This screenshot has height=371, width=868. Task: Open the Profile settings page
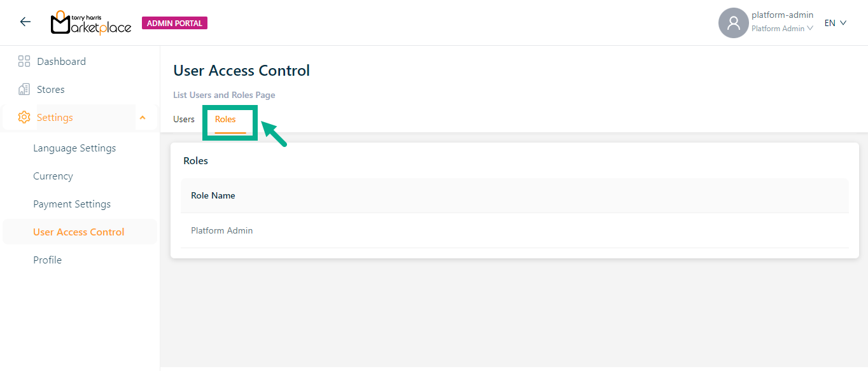click(x=48, y=260)
